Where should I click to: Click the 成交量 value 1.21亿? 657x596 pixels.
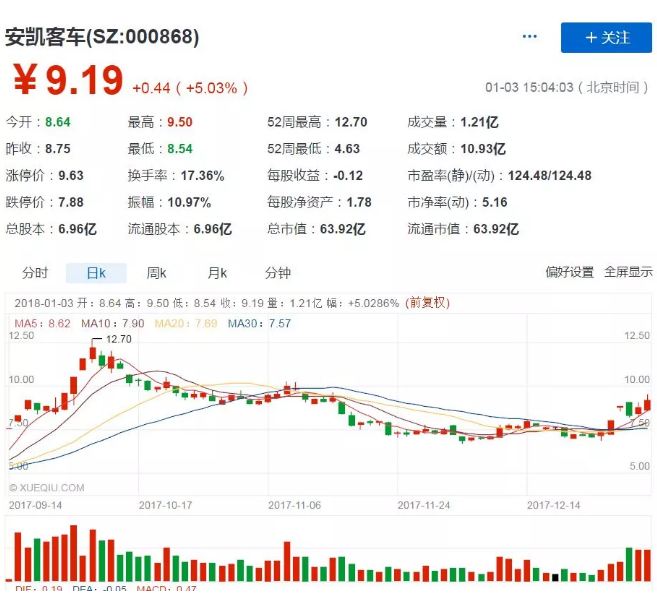(479, 122)
